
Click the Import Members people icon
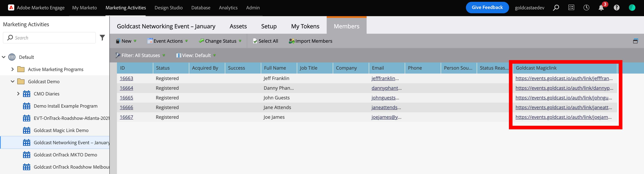pyautogui.click(x=291, y=41)
